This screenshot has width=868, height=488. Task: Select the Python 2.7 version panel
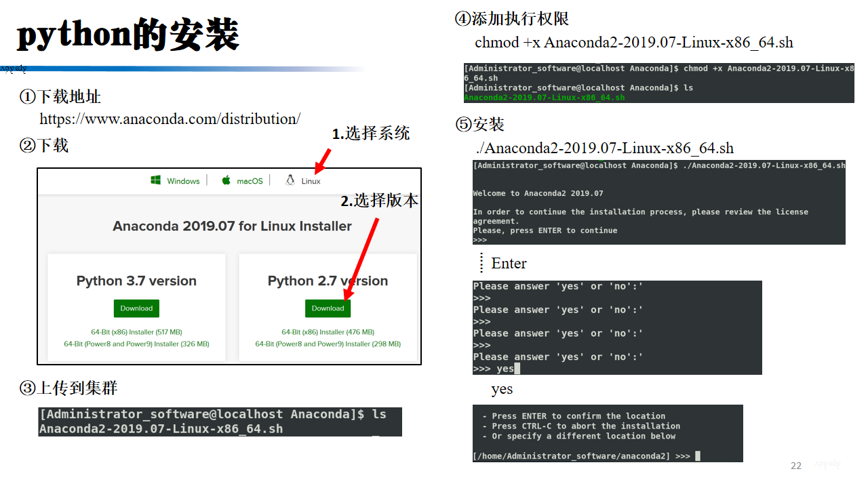click(x=328, y=305)
